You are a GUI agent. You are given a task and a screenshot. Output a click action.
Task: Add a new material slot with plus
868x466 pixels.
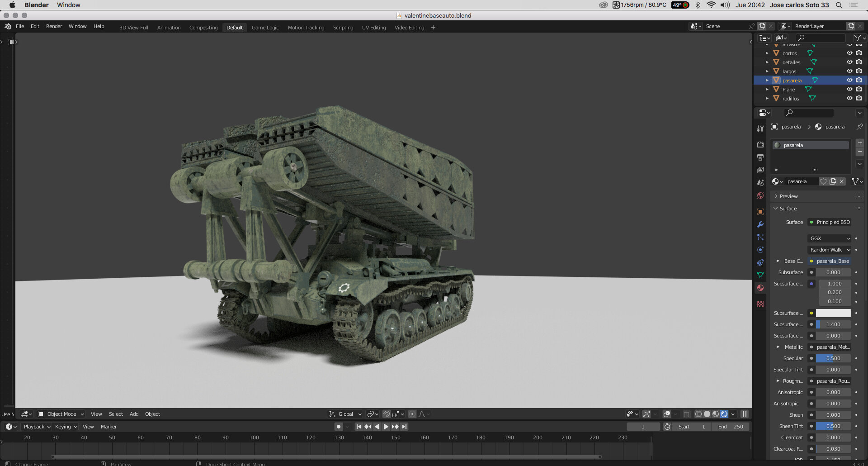[860, 143]
